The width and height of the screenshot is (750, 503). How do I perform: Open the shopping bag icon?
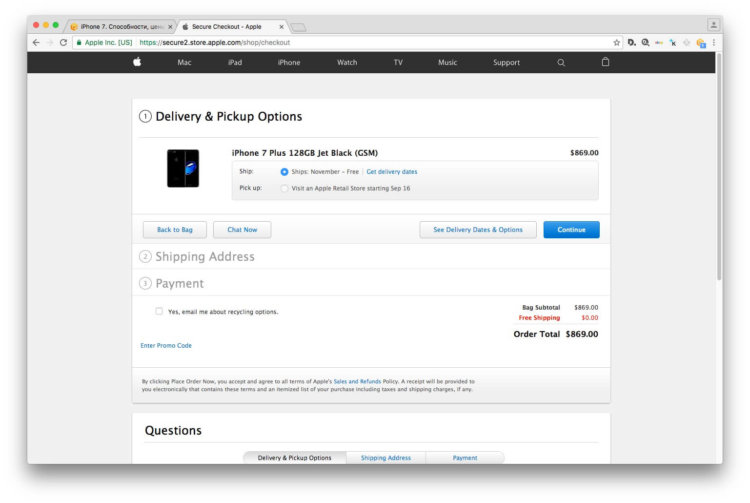[x=605, y=62]
